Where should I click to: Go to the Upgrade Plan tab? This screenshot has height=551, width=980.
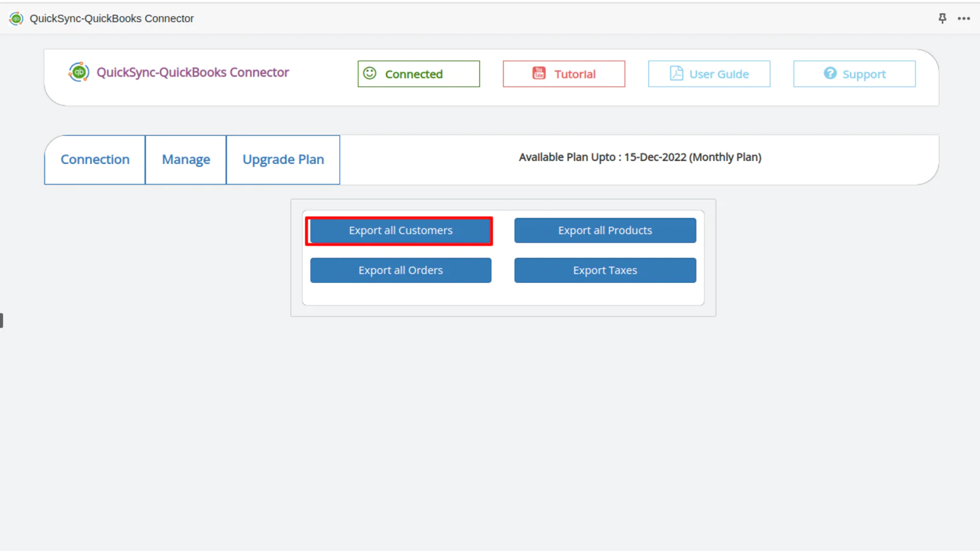point(283,160)
